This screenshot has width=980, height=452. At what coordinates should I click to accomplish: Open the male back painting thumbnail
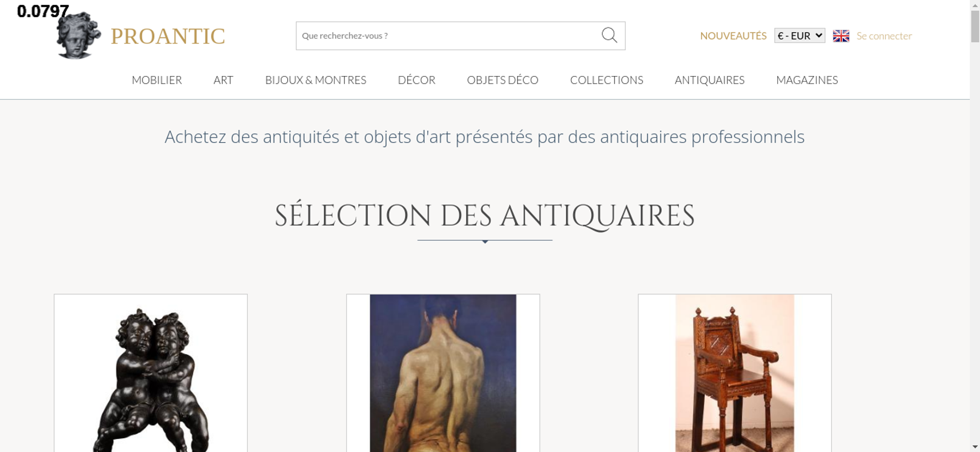click(443, 373)
